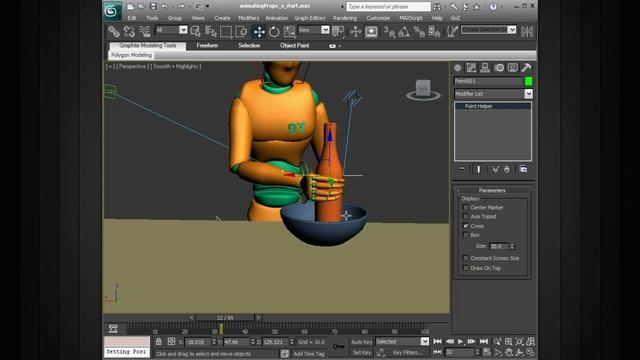Activate the Select and Rotate tool
This screenshot has height=360, width=640.
pyautogui.click(x=274, y=31)
